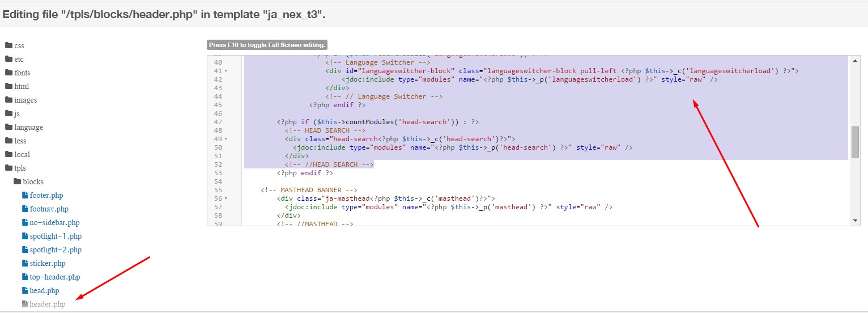Open footer.php file link
Viewport: 868px width, 313px height.
pyautogui.click(x=46, y=196)
